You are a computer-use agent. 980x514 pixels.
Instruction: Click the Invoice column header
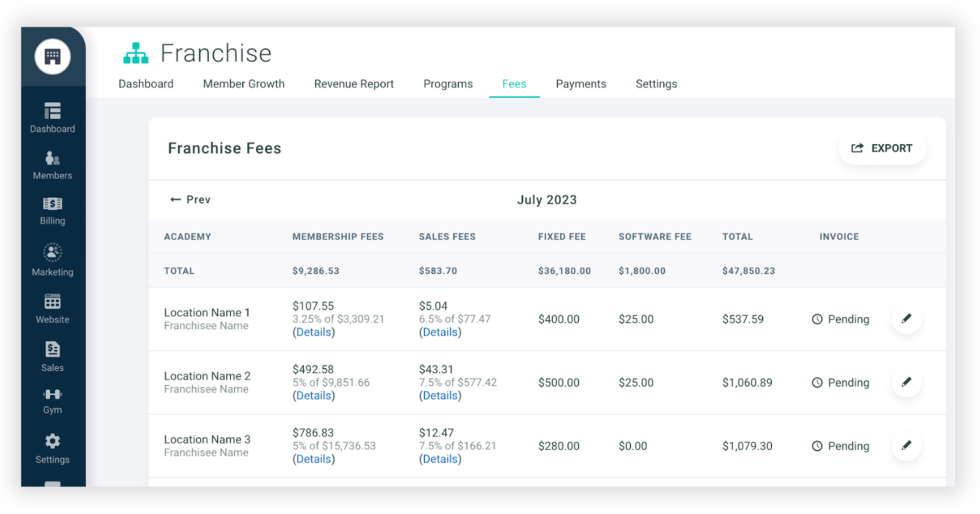pos(839,237)
